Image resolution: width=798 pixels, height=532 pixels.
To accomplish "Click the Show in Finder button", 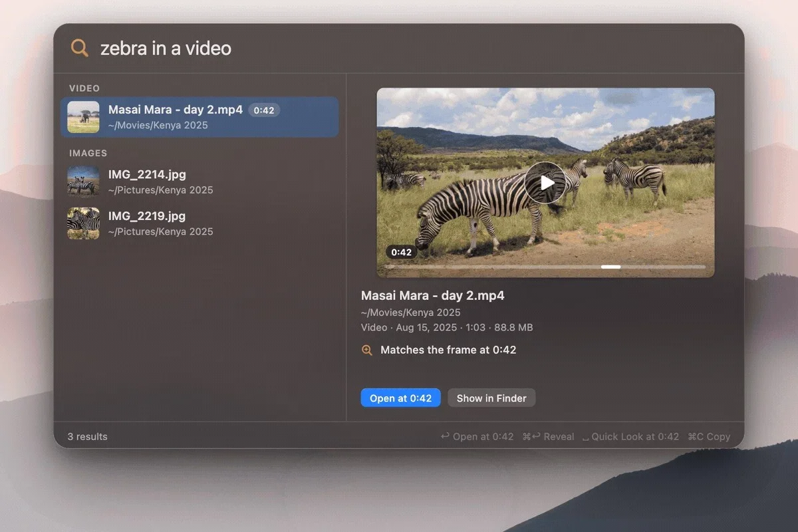I will [x=491, y=398].
